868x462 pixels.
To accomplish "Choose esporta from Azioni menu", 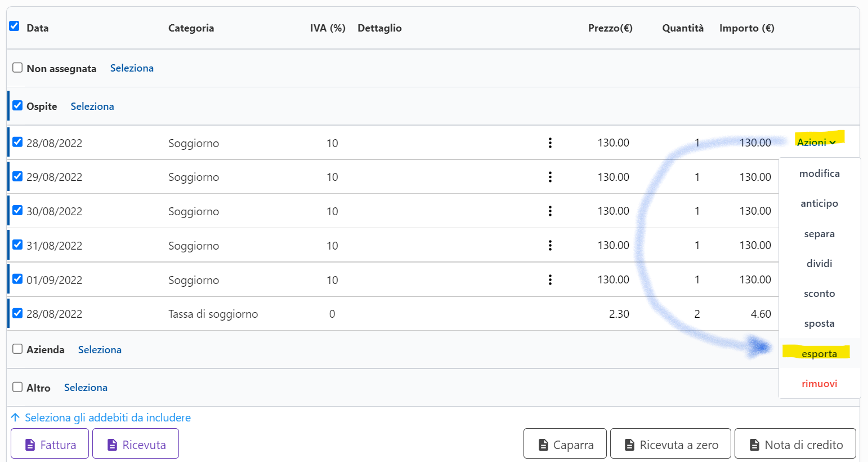I will point(819,354).
